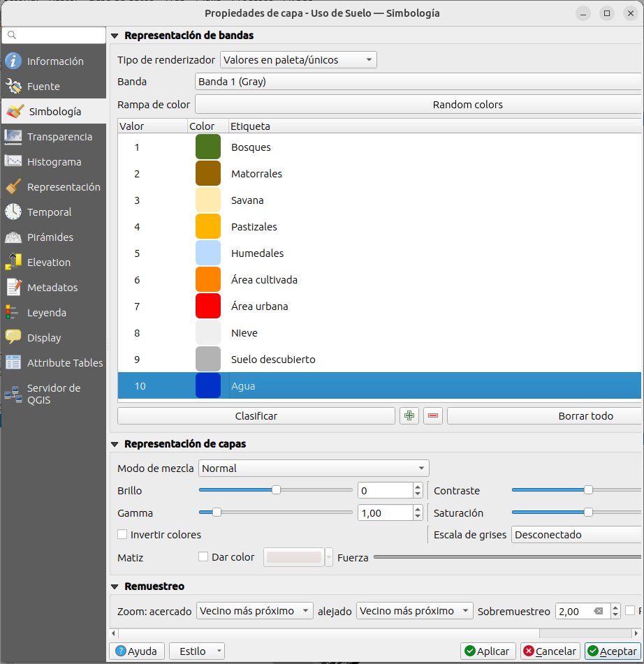This screenshot has height=664, width=644.
Task: Collapse the Representación de bandas section
Action: click(x=115, y=36)
